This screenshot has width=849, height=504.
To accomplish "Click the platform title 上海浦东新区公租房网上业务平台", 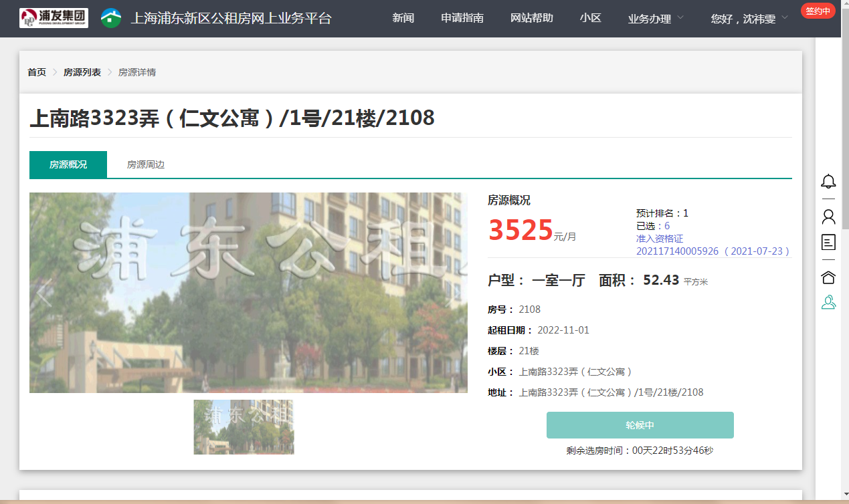I will pos(231,18).
